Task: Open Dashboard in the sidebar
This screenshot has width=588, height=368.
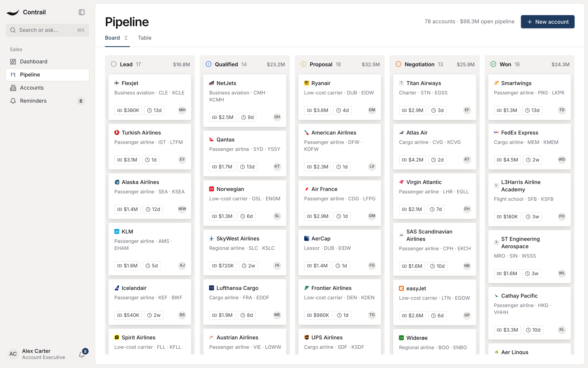Action: 47,62
